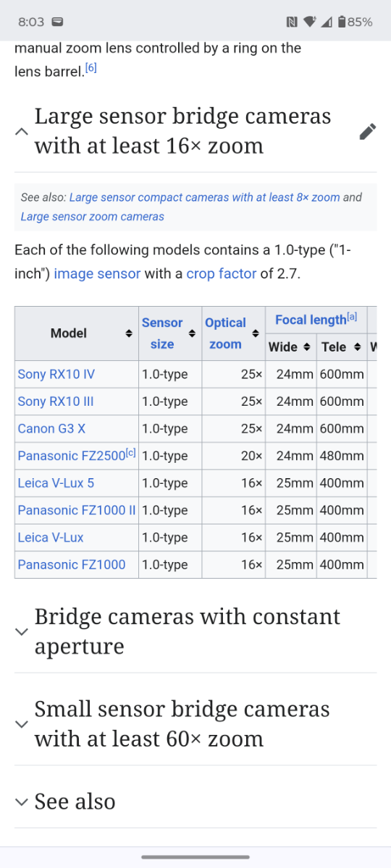Image resolution: width=391 pixels, height=868 pixels.
Task: Tap the pencil edit section icon
Action: tap(367, 132)
